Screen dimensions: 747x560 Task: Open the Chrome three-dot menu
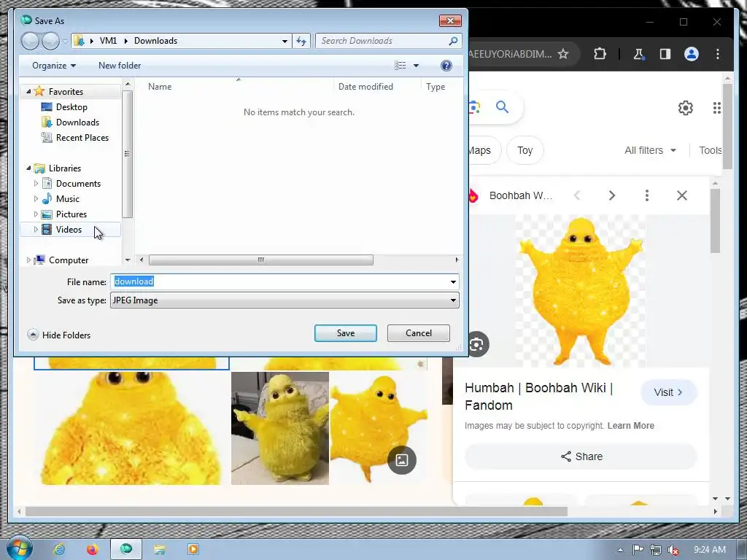718,54
